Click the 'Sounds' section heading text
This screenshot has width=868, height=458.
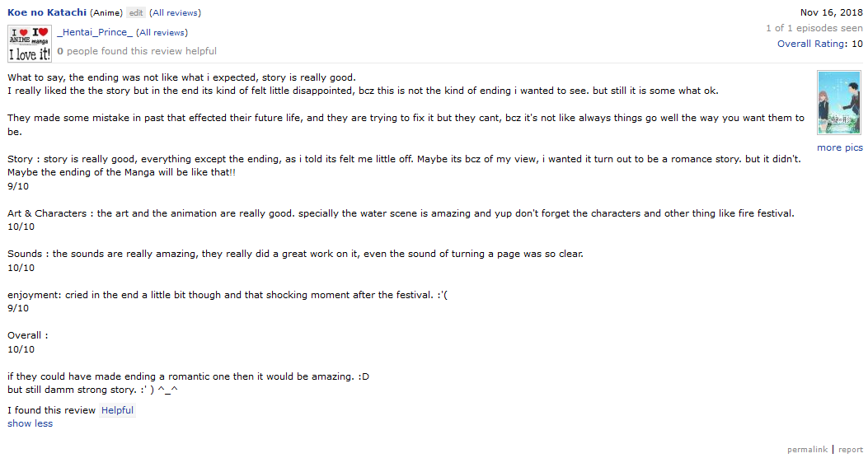point(26,254)
